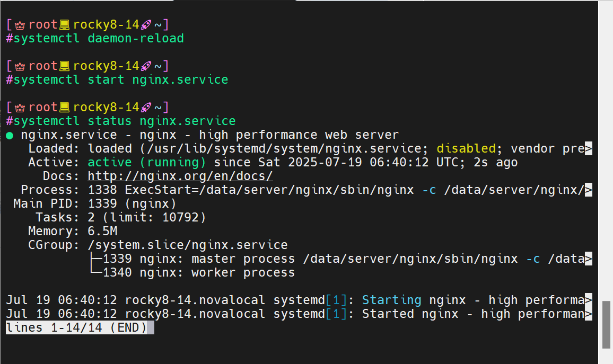Click the rocket icon in the second prompt
This screenshot has width=613, height=364.
pos(146,66)
